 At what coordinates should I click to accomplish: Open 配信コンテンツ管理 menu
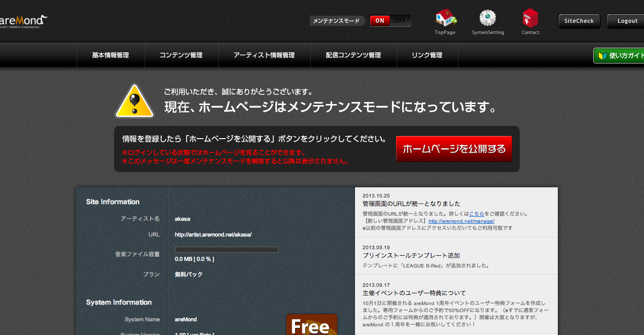(x=353, y=55)
